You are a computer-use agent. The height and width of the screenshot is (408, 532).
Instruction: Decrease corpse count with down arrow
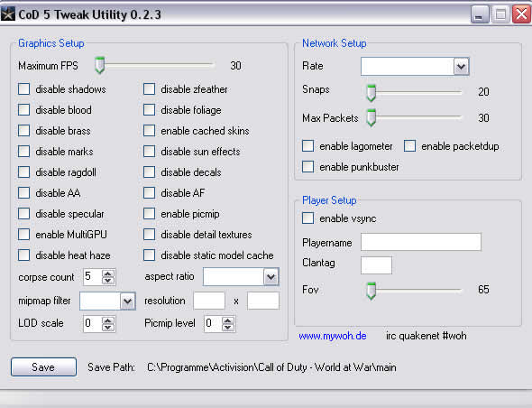point(108,281)
